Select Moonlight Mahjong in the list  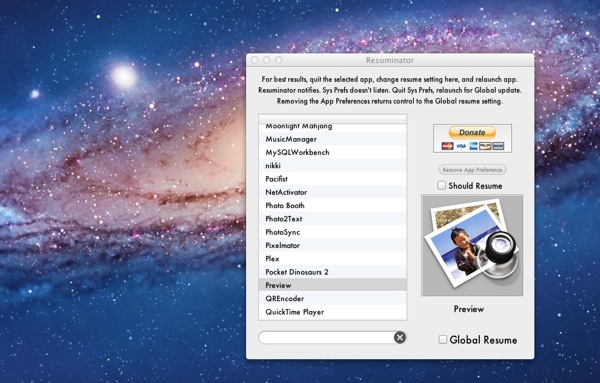click(x=333, y=127)
